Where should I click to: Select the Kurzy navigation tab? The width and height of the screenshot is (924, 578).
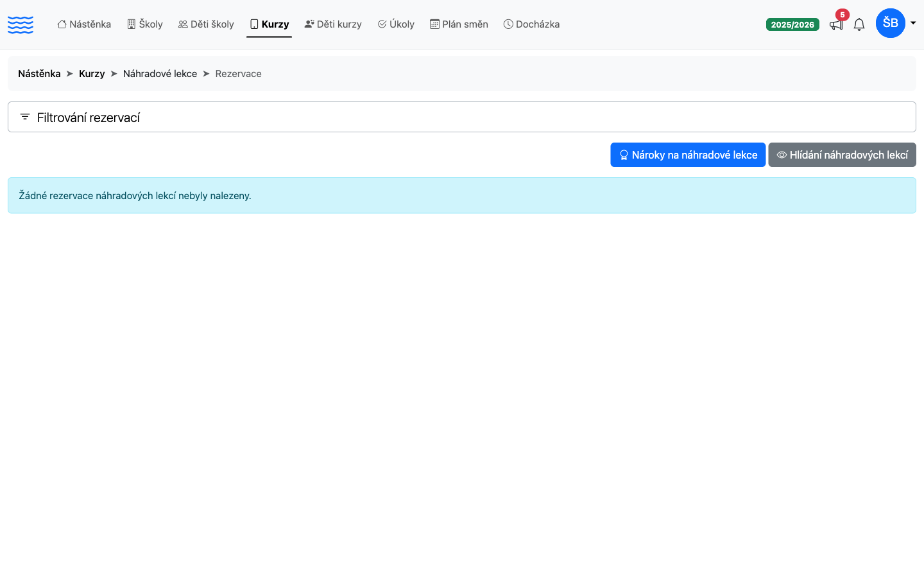[269, 24]
